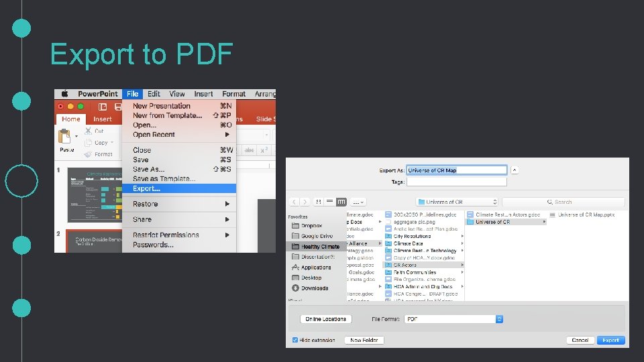Click the Cancel button
This screenshot has width=644, height=362.
coord(580,340)
